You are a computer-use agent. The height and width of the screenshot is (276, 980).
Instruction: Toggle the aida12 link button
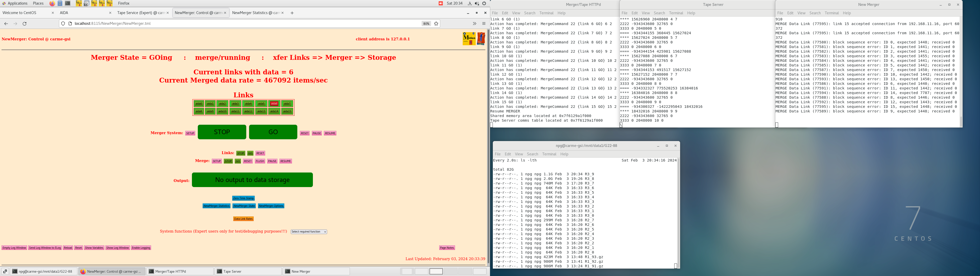248,111
